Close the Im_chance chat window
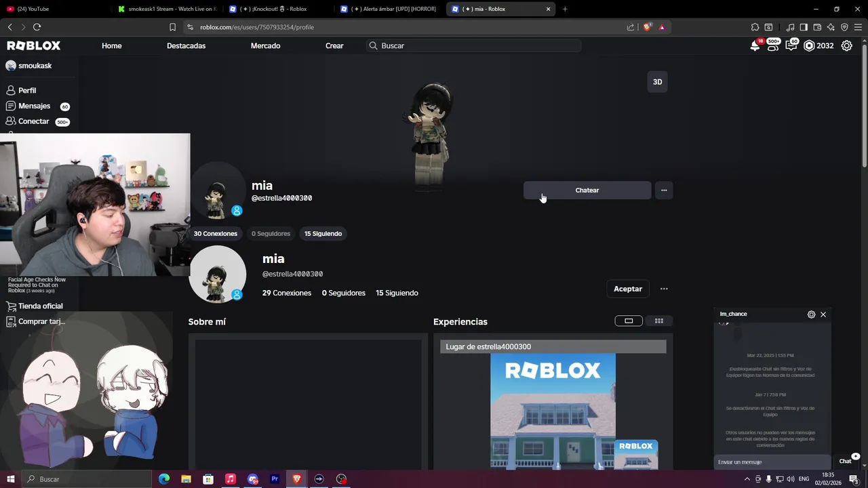Viewport: 868px width, 488px height. click(823, 314)
